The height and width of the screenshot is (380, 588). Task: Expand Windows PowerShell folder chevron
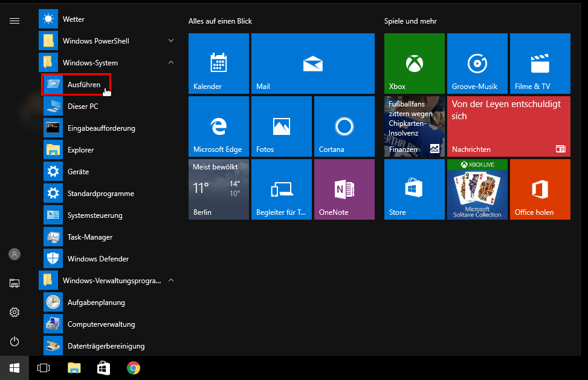(x=171, y=41)
